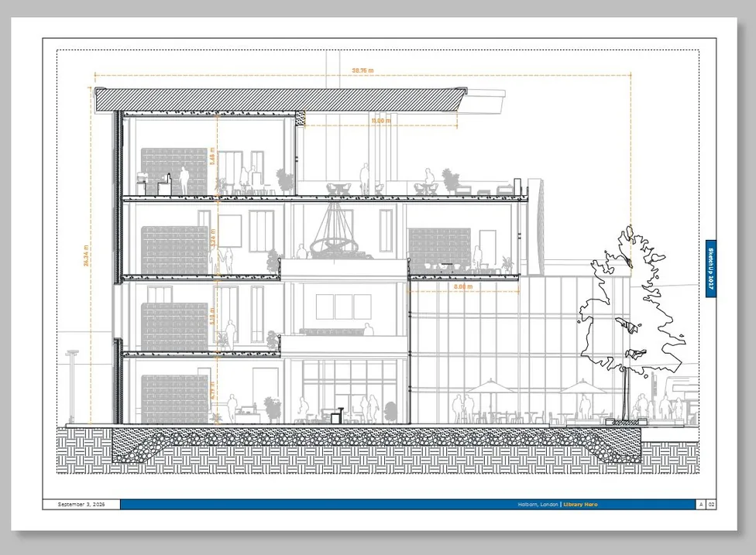Select the 24.34 m building height dimension
This screenshot has height=555, width=756.
(86, 255)
